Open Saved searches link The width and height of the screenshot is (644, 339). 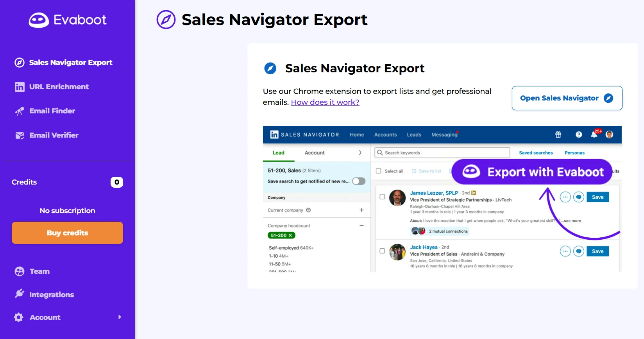pyautogui.click(x=536, y=153)
